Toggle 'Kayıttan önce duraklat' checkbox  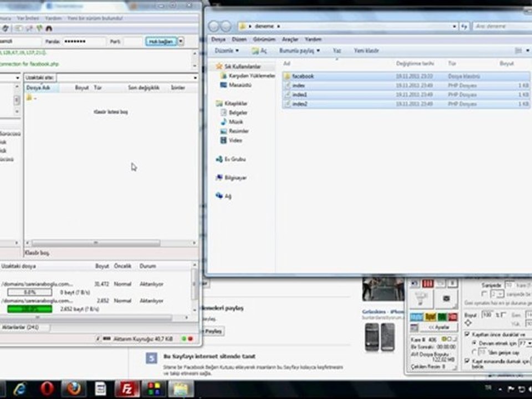(x=467, y=334)
